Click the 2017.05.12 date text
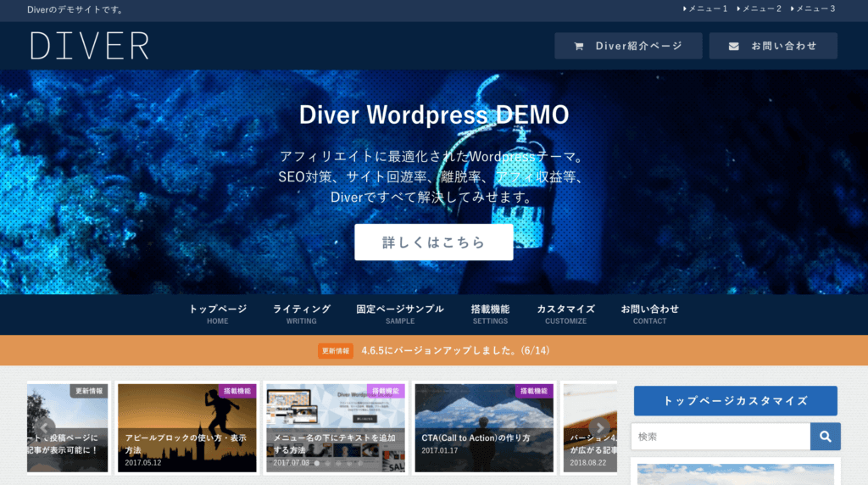This screenshot has height=485, width=868. (x=142, y=463)
